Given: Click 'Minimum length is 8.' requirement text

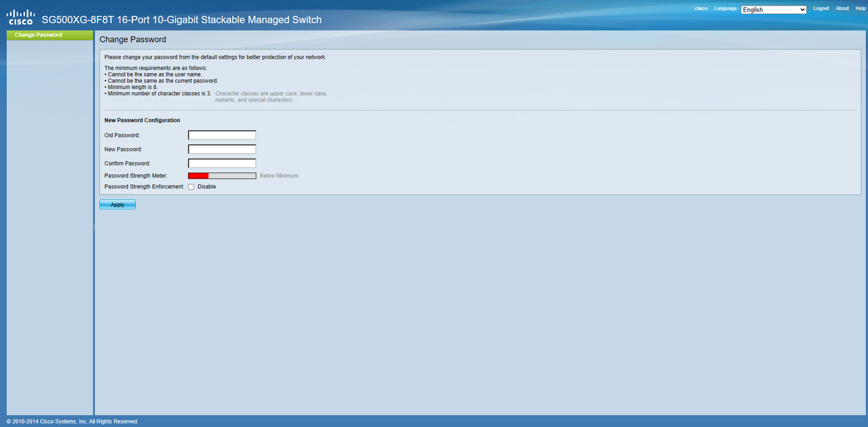Looking at the screenshot, I should (132, 87).
